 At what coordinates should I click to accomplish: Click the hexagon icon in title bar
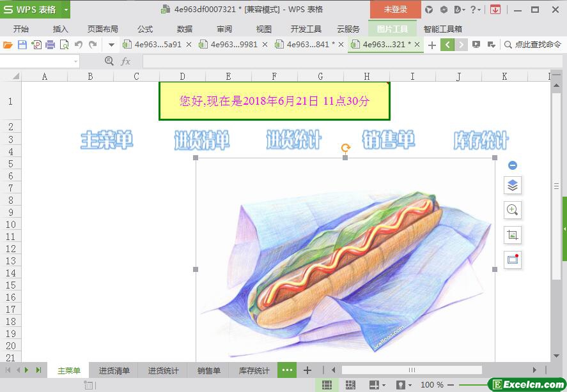click(444, 10)
